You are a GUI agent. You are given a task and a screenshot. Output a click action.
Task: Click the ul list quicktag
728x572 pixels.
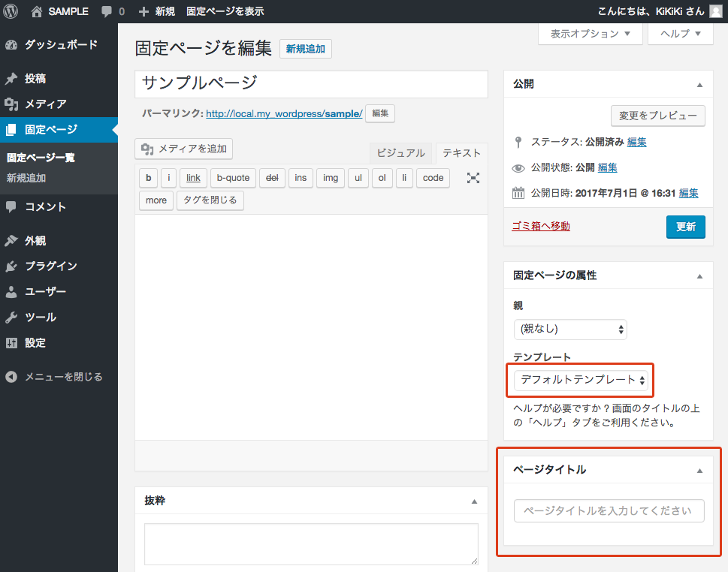tap(358, 178)
